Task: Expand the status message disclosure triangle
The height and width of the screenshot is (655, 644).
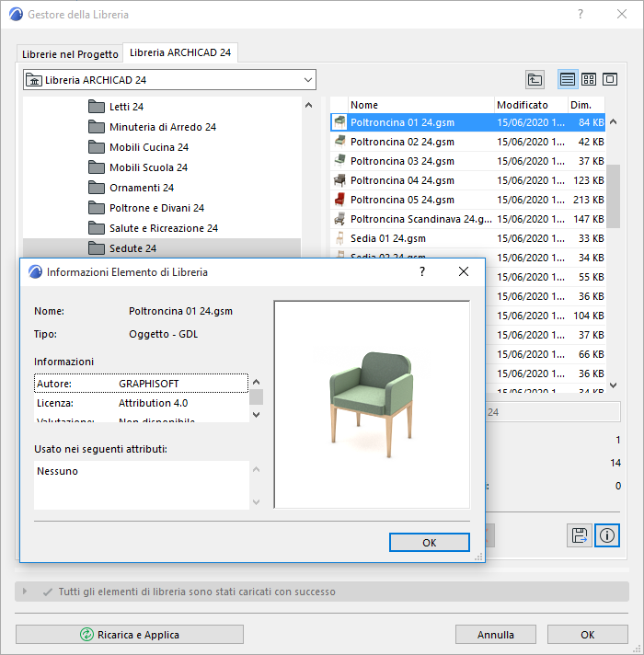Action: pyautogui.click(x=25, y=592)
